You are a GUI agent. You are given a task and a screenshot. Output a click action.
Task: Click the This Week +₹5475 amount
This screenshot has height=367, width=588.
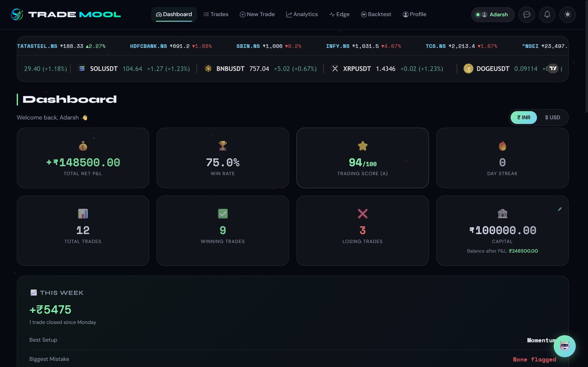pyautogui.click(x=50, y=310)
